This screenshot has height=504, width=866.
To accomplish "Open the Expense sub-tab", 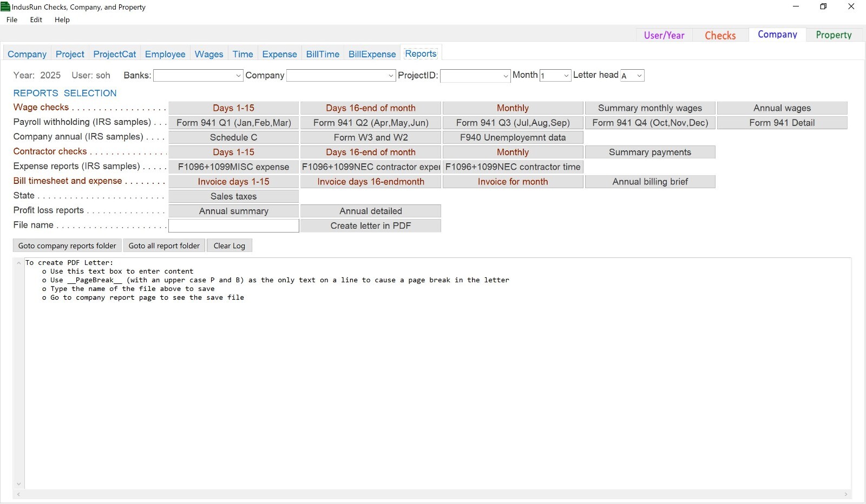I will coord(279,54).
